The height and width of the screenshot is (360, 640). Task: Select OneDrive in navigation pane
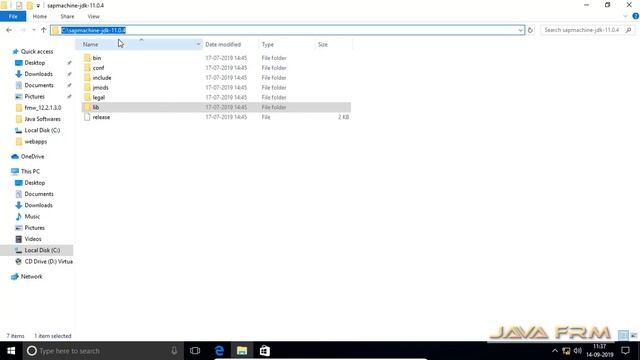(32, 156)
